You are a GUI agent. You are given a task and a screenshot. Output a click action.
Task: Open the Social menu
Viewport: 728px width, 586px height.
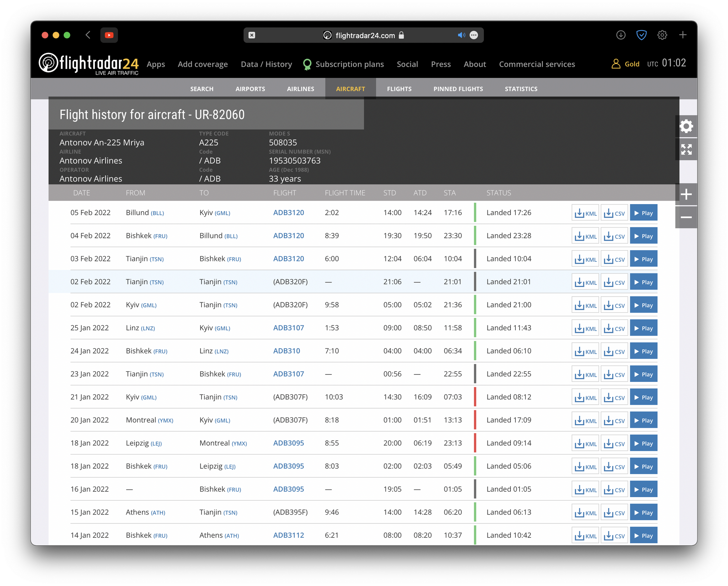407,64
